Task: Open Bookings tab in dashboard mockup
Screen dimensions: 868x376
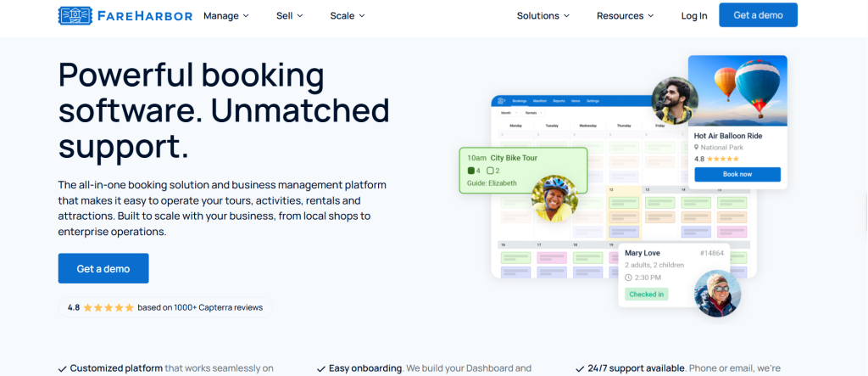Action: click(520, 101)
